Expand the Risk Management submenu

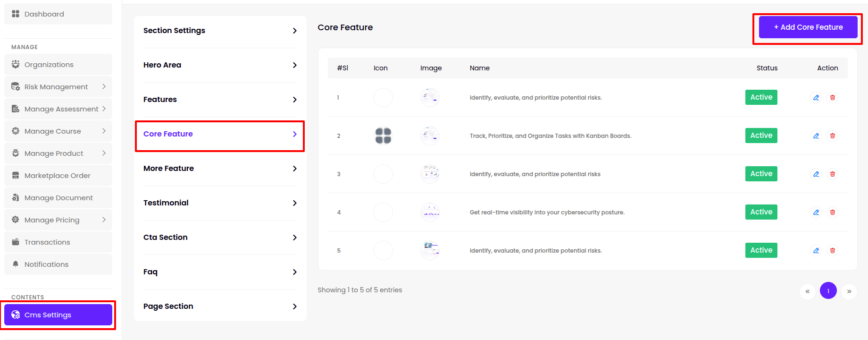tap(104, 86)
